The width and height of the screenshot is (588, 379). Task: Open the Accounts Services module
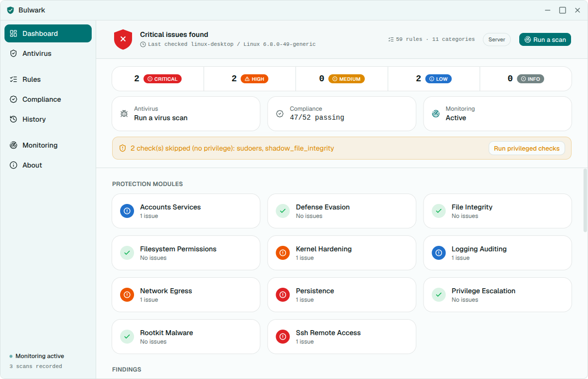click(x=186, y=211)
